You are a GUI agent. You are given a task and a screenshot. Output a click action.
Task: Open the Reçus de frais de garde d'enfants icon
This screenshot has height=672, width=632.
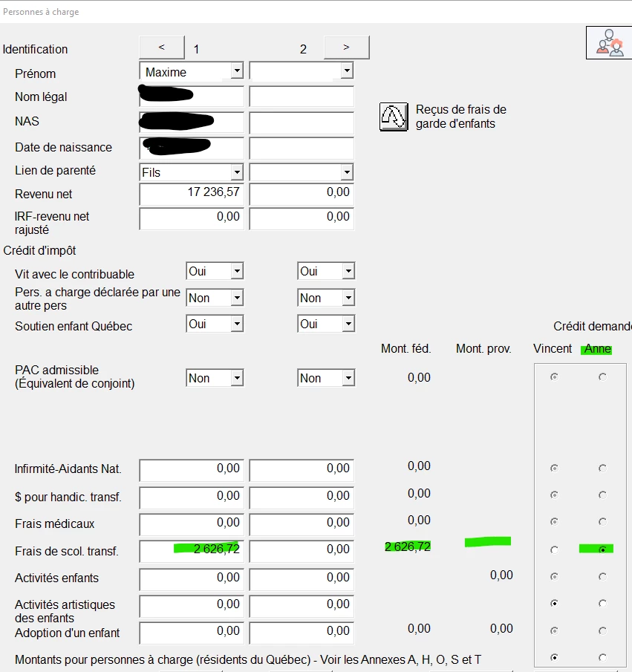(x=394, y=117)
